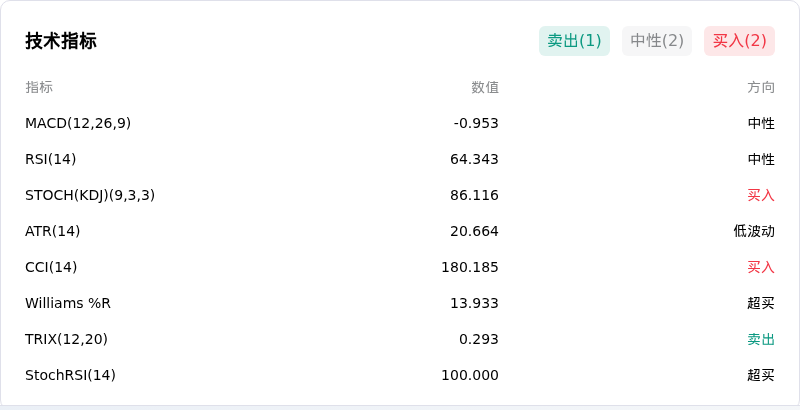Select the ATR(14) indicator row
Viewport: 800px width, 410px height.
coord(400,232)
